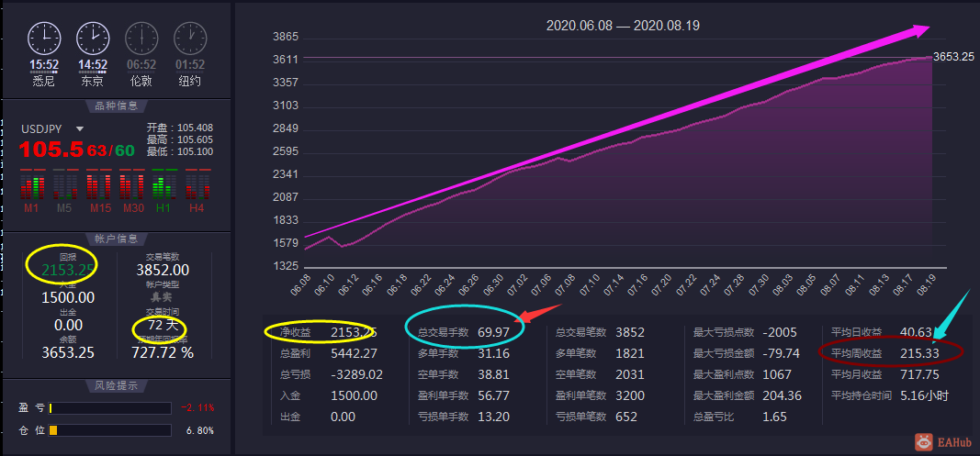Image resolution: width=980 pixels, height=456 pixels.
Task: Click the 3653.25 end label on the chart
Action: coord(953,57)
